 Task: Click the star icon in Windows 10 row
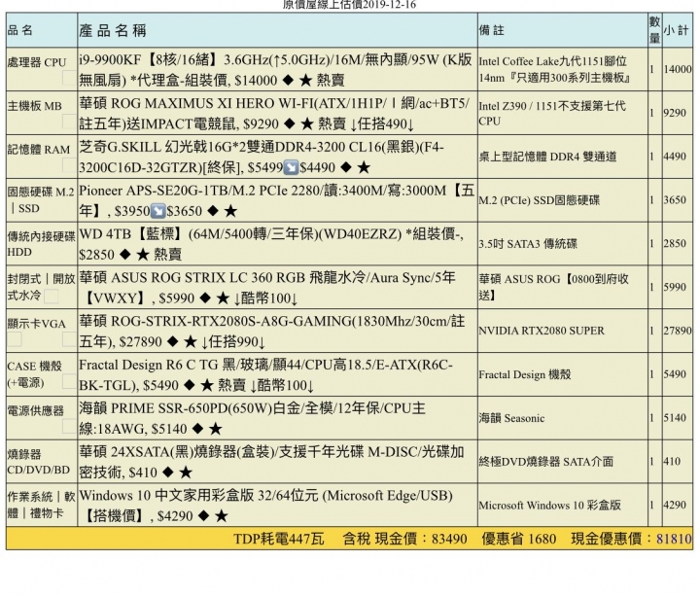click(221, 516)
